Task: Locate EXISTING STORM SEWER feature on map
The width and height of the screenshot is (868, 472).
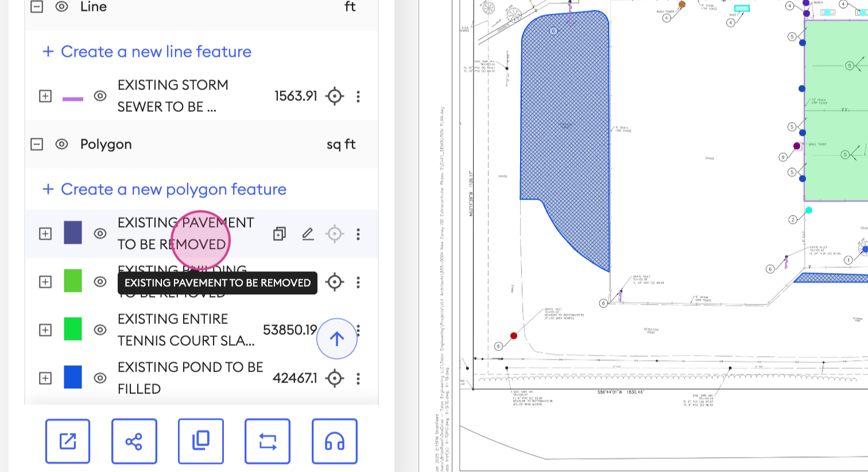Action: 335,96
